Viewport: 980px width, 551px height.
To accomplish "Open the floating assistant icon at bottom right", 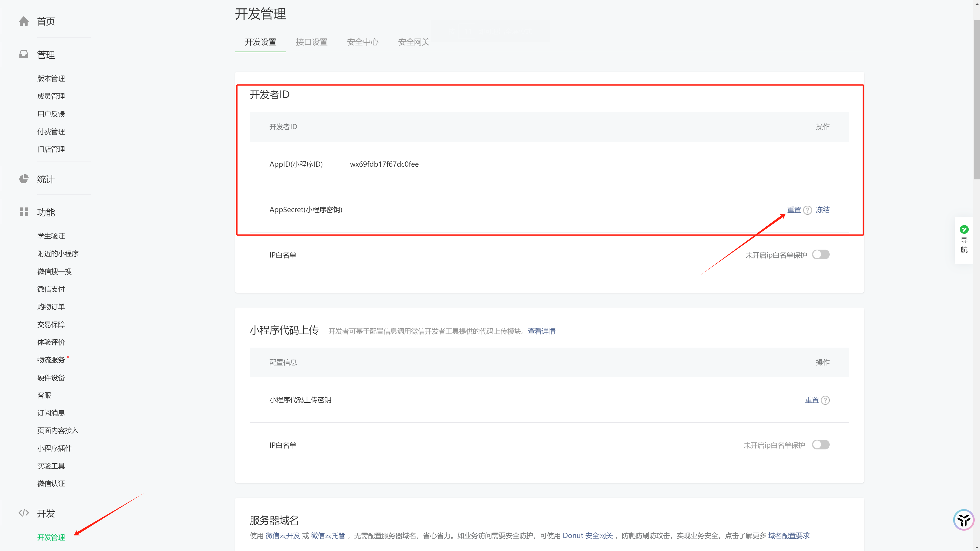I will pos(964,520).
